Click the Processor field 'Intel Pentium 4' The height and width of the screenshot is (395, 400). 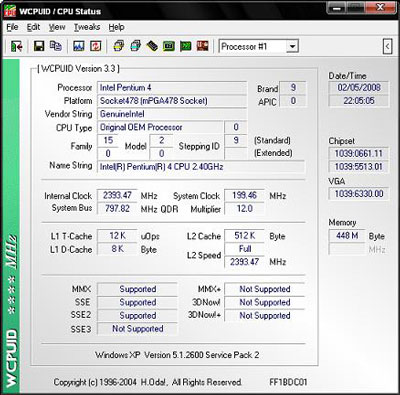click(x=172, y=88)
